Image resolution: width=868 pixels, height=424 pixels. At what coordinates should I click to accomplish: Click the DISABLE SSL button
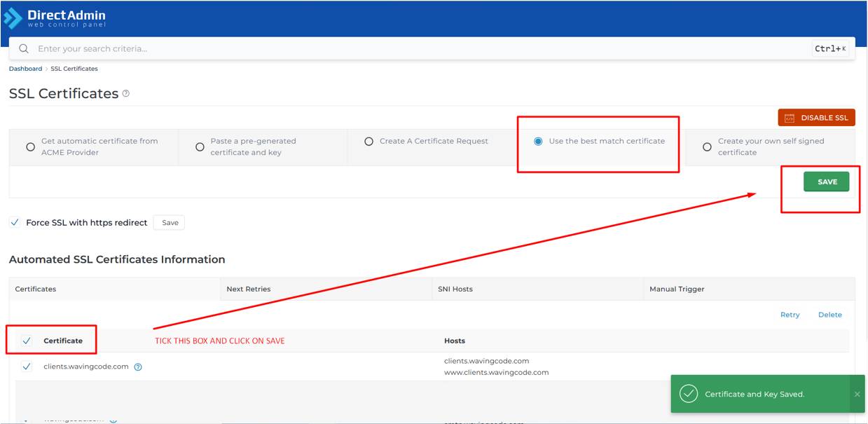pos(816,118)
